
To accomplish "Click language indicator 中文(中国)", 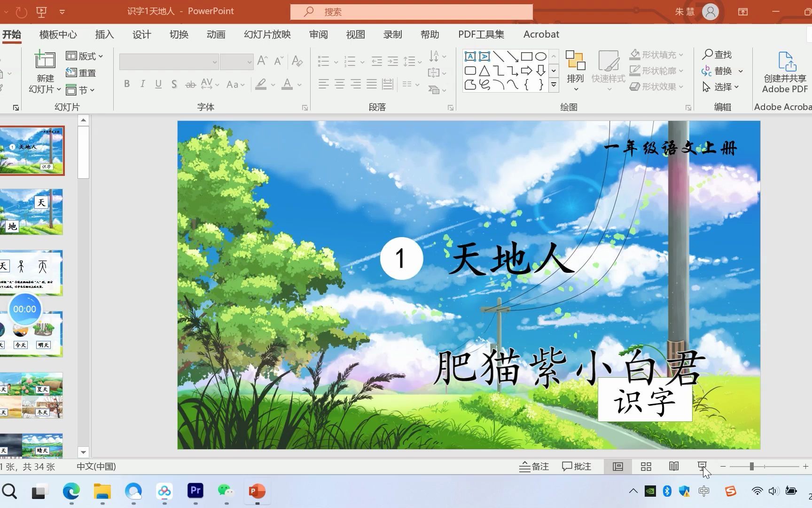I will (96, 467).
